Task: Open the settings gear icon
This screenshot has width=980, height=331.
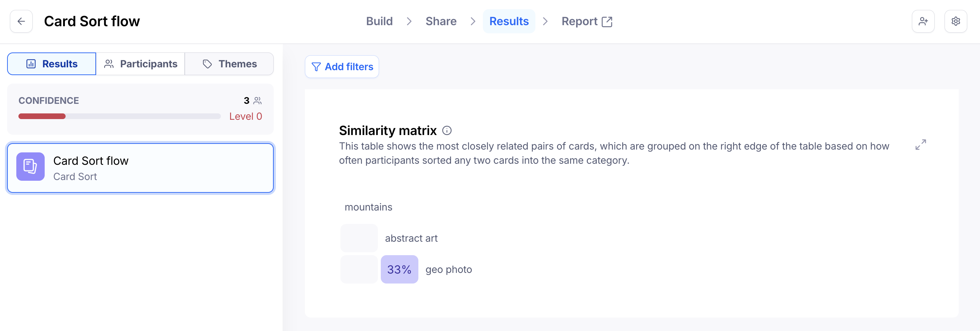Action: click(x=956, y=21)
